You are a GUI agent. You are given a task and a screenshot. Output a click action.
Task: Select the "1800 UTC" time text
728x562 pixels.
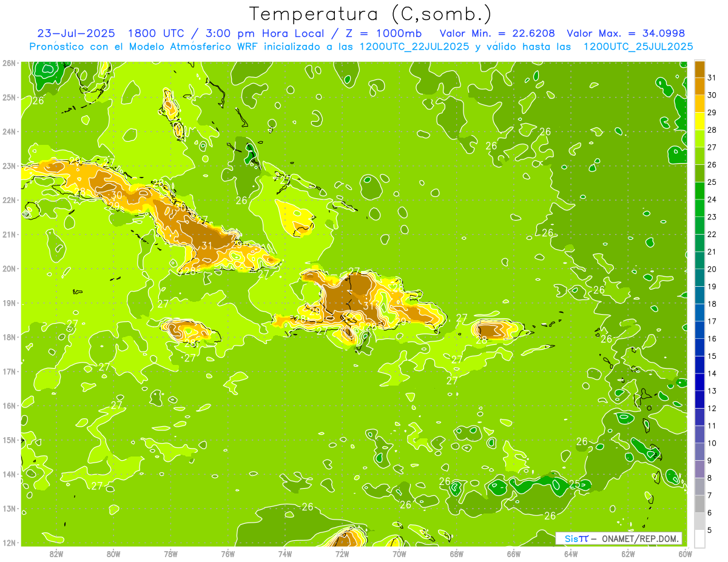[157, 33]
